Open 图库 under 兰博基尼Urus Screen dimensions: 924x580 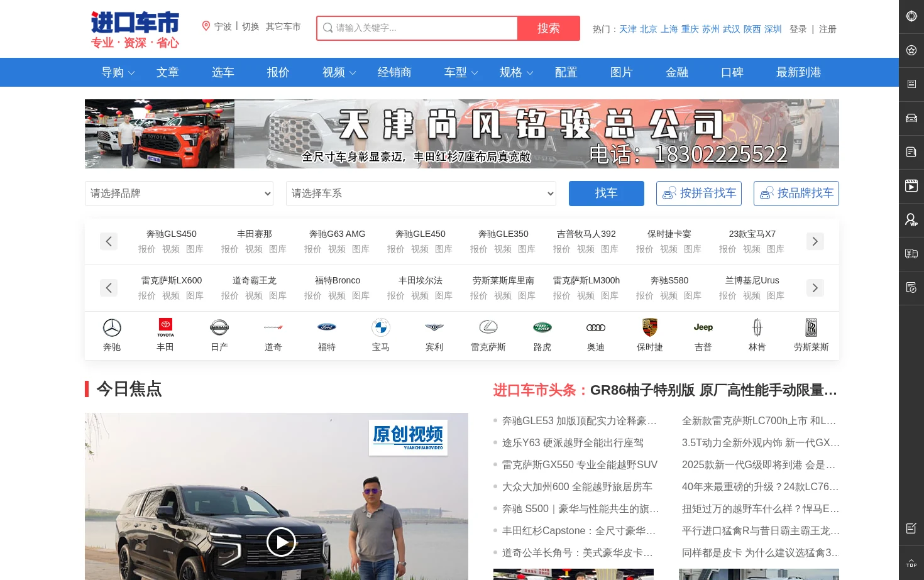(x=776, y=295)
